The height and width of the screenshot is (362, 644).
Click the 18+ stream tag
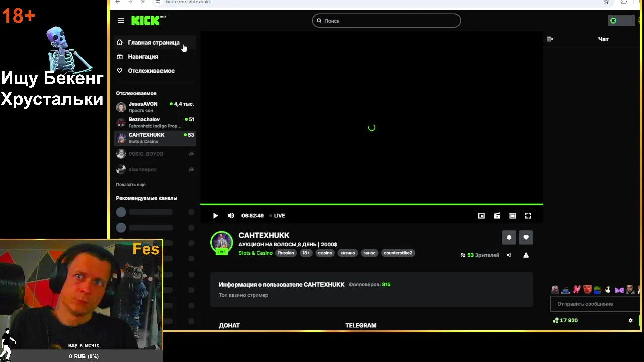[x=306, y=253]
